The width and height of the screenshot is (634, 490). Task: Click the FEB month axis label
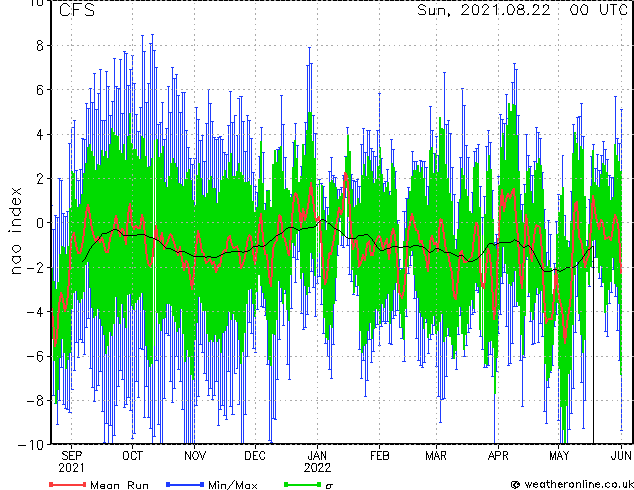click(380, 456)
